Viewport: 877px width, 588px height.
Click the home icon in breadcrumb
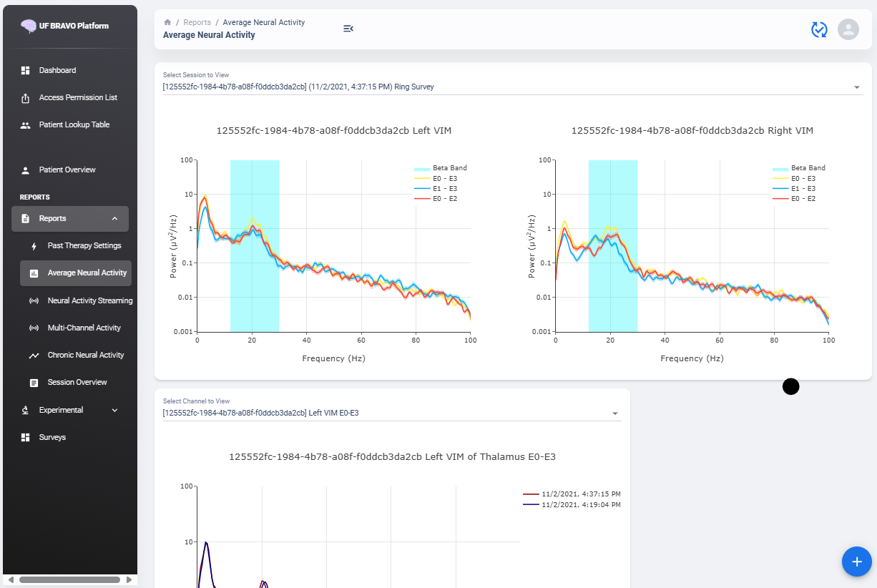tap(167, 22)
